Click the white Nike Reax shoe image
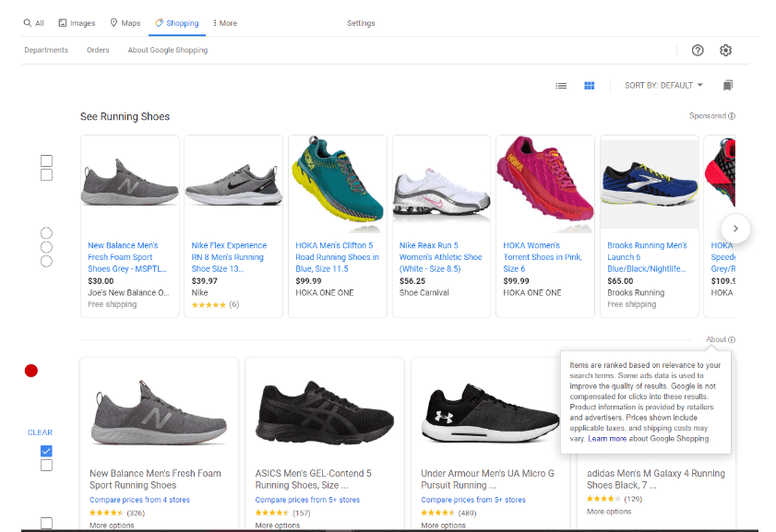776x532 pixels. coord(441,195)
